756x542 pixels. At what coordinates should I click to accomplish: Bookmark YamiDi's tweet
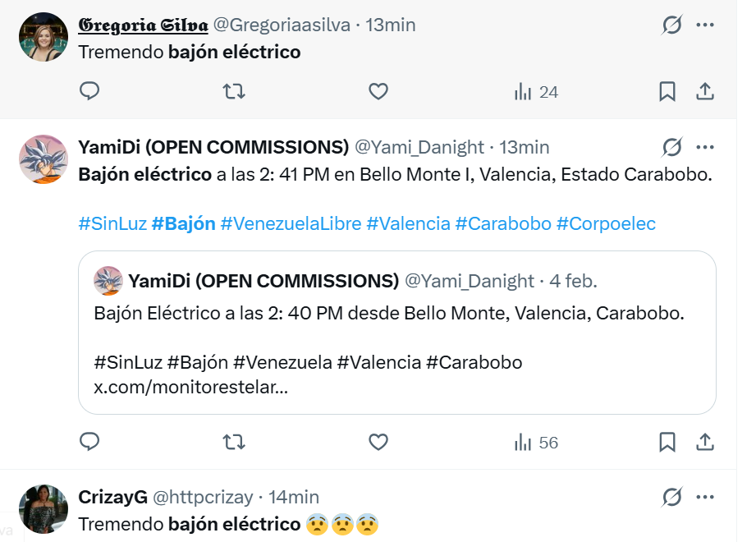coord(667,442)
